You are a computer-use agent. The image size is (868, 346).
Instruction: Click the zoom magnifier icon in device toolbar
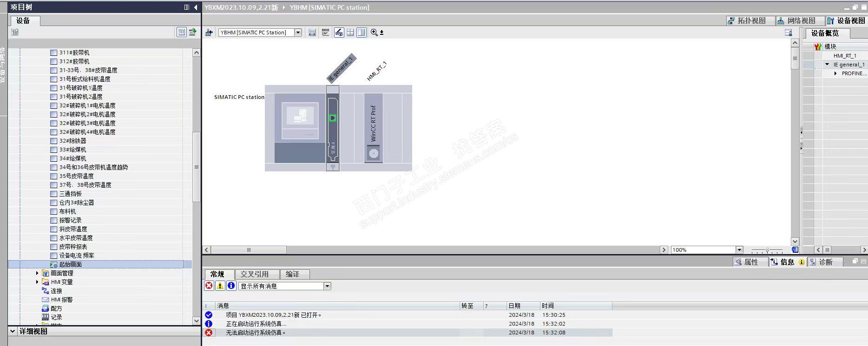[x=374, y=33]
